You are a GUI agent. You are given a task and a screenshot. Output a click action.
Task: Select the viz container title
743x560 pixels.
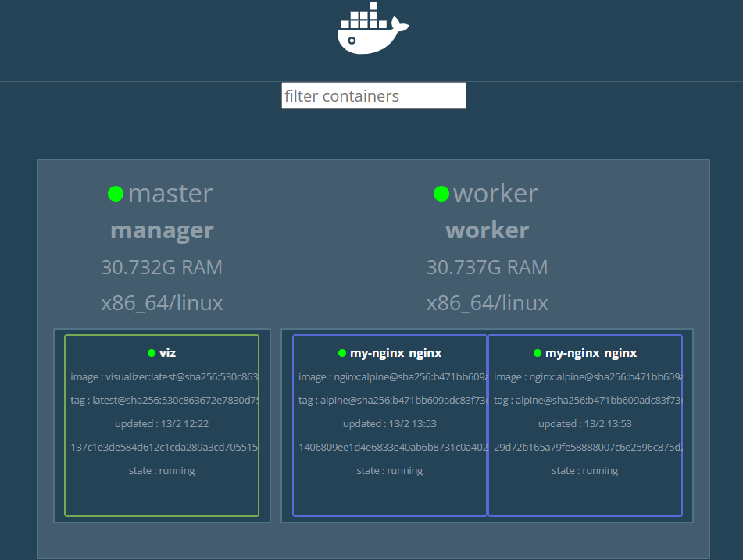click(167, 353)
